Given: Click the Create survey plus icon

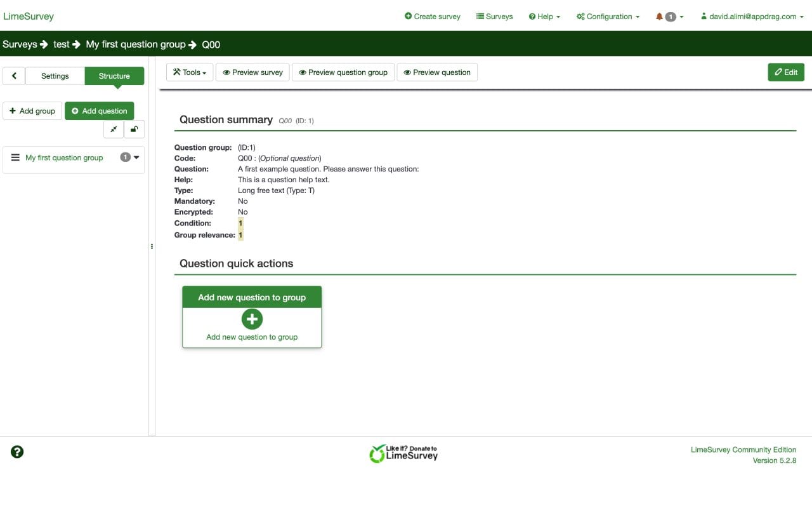Looking at the screenshot, I should (406, 17).
